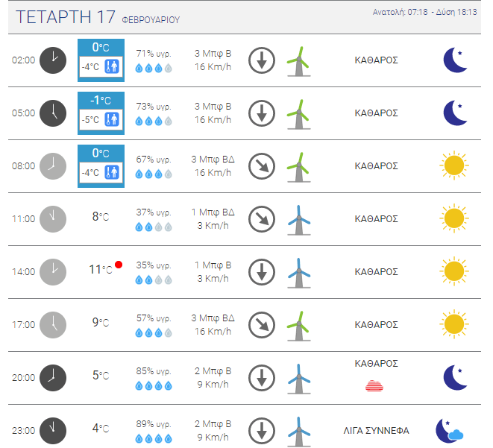Click the south-east arrow icon at 08:00
The width and height of the screenshot is (493, 448).
pos(262,166)
